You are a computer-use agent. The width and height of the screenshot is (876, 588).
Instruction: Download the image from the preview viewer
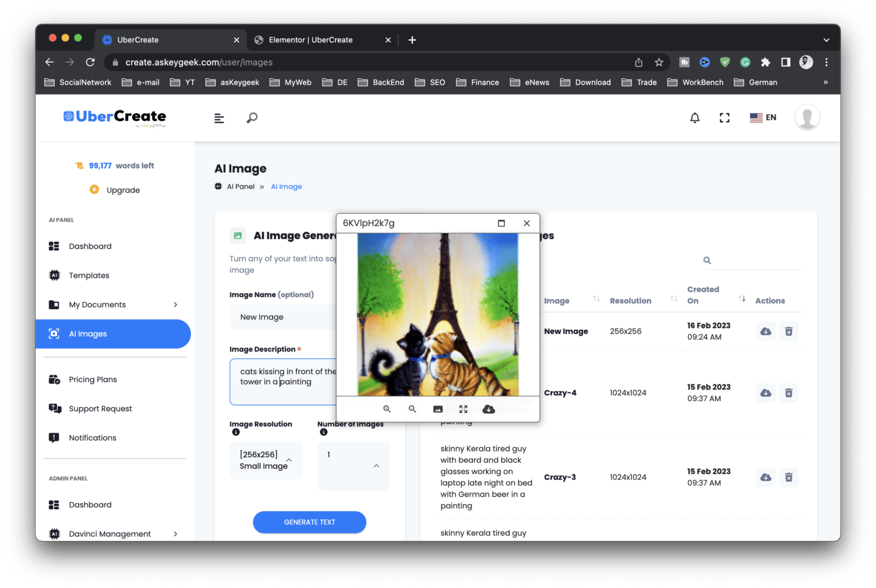click(x=488, y=409)
